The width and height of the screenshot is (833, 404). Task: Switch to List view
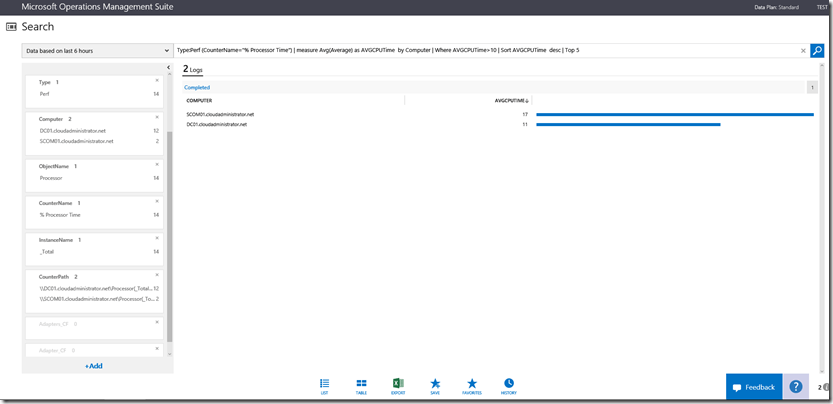tap(325, 386)
